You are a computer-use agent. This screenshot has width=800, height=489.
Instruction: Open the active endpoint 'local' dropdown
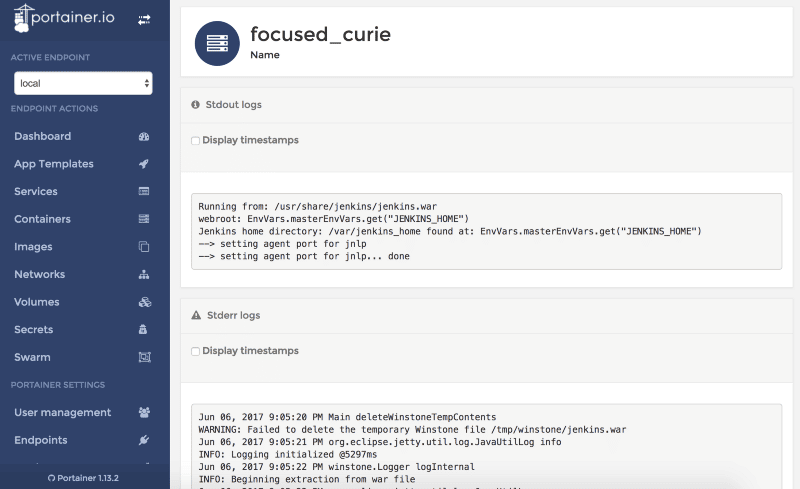pyautogui.click(x=83, y=83)
